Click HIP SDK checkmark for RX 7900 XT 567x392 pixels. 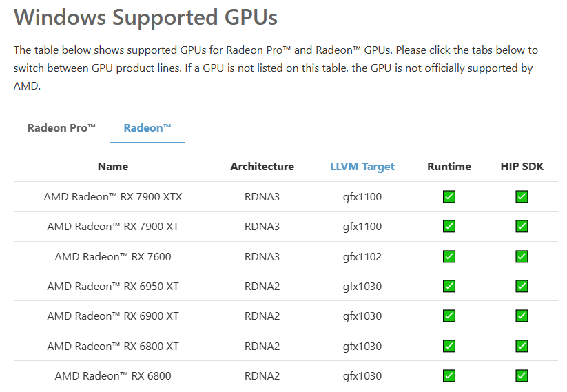(x=522, y=227)
